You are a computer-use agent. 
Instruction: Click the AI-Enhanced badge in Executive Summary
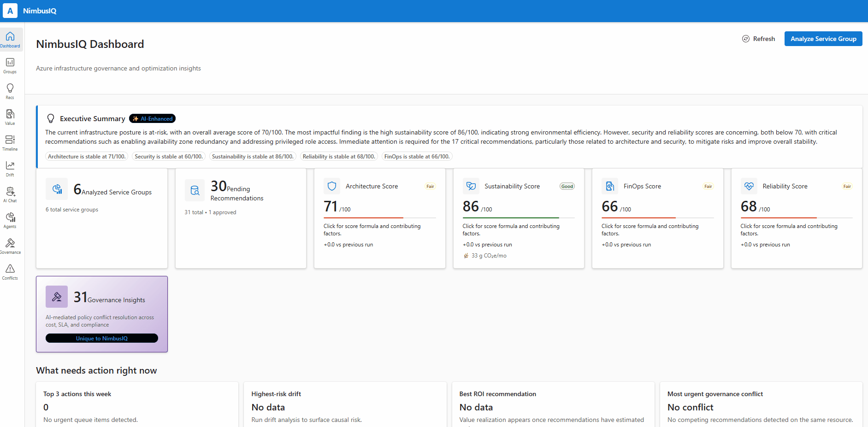[x=152, y=118]
